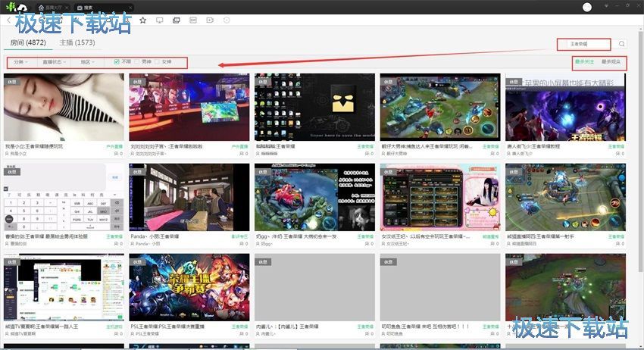Screen dimensions: 644x350
Task: Open the stacked images icon in toolbar
Action: [177, 20]
